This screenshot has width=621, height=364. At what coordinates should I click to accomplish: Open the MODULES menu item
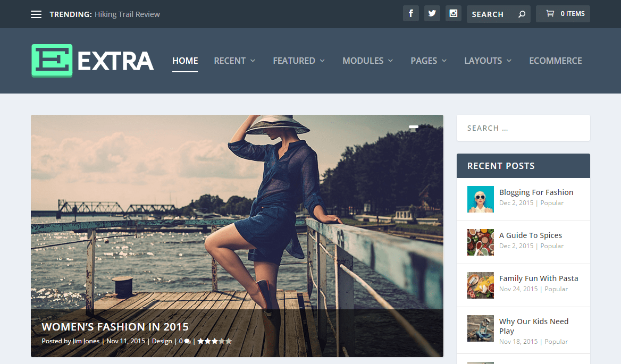pyautogui.click(x=363, y=61)
